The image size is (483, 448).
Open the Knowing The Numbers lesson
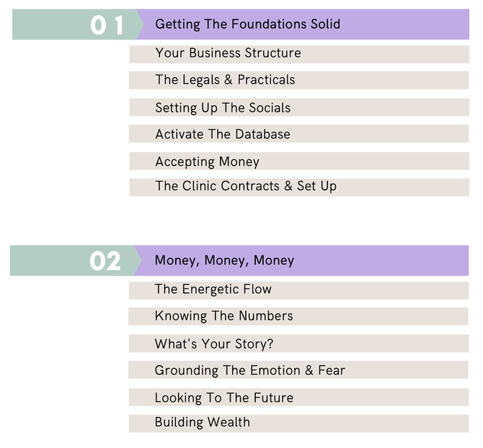(298, 317)
